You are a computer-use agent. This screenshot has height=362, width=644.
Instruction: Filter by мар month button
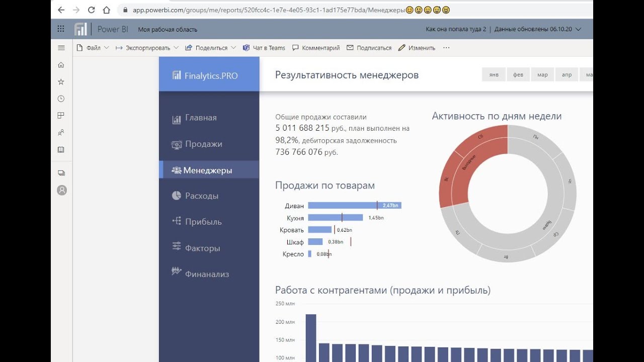click(542, 74)
